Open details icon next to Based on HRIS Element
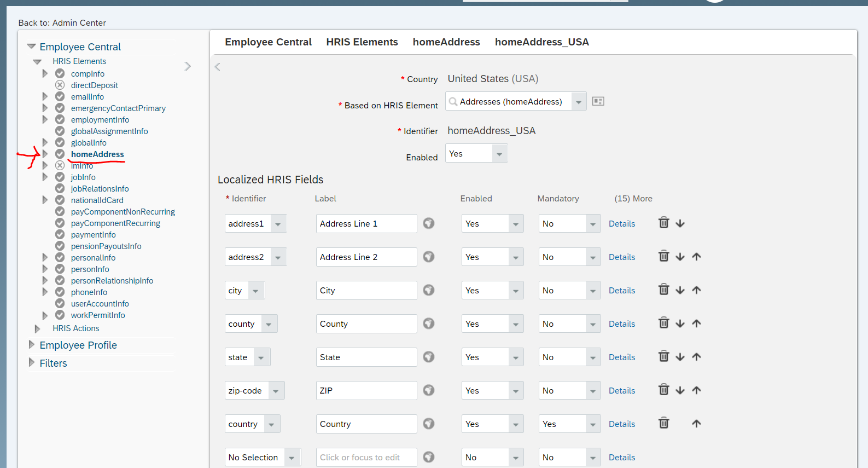 (x=598, y=101)
